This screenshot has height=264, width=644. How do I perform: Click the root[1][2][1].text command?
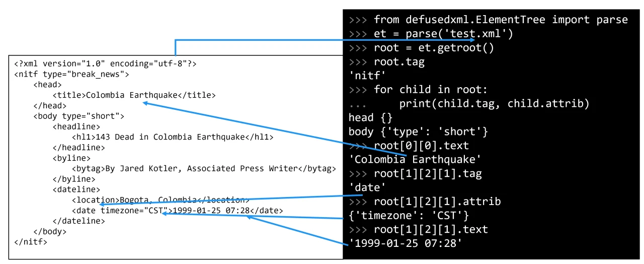pyautogui.click(x=431, y=230)
